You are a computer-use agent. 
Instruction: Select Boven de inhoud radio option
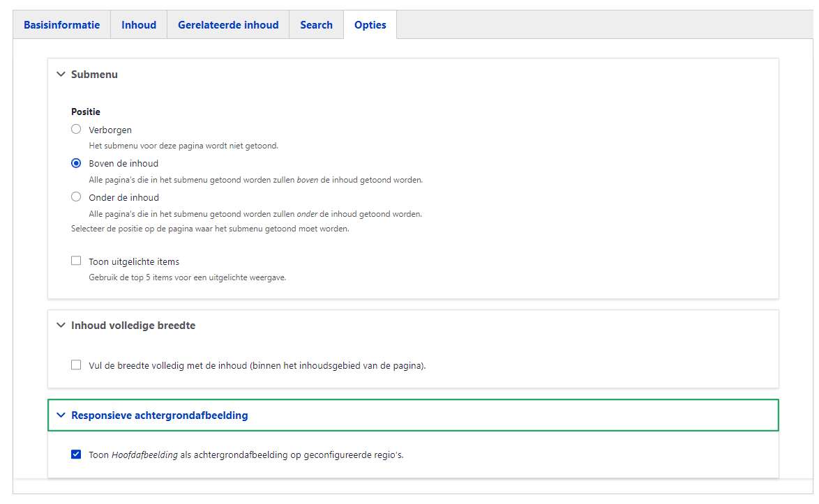(76, 163)
